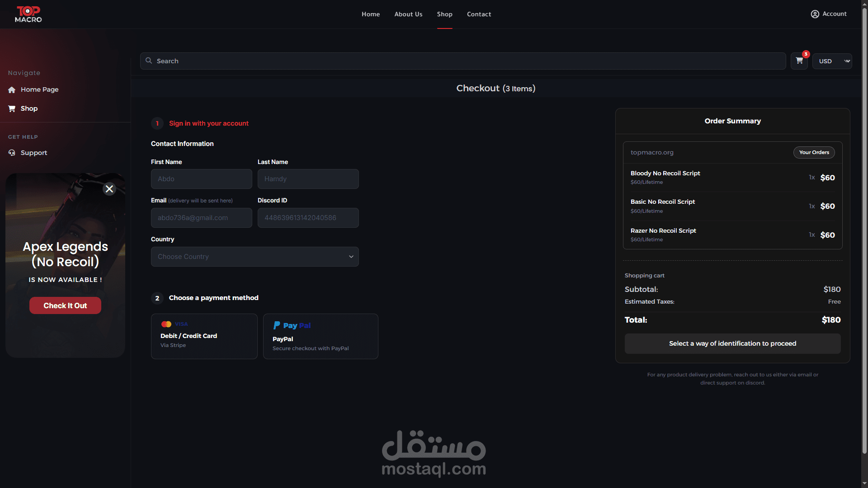Viewport: 868px width, 488px height.
Task: Open the Account profile icon
Action: (x=815, y=14)
